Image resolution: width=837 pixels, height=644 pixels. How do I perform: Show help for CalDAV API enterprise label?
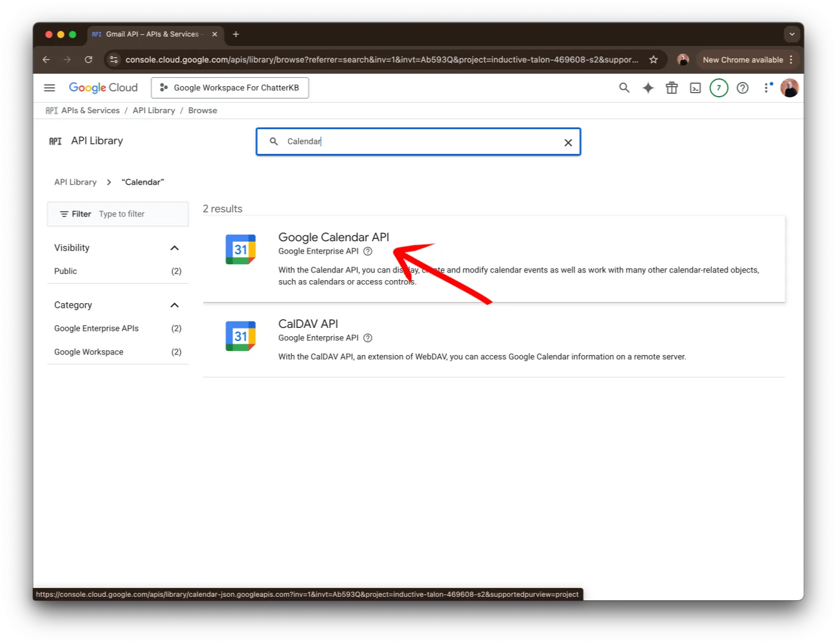tap(367, 338)
